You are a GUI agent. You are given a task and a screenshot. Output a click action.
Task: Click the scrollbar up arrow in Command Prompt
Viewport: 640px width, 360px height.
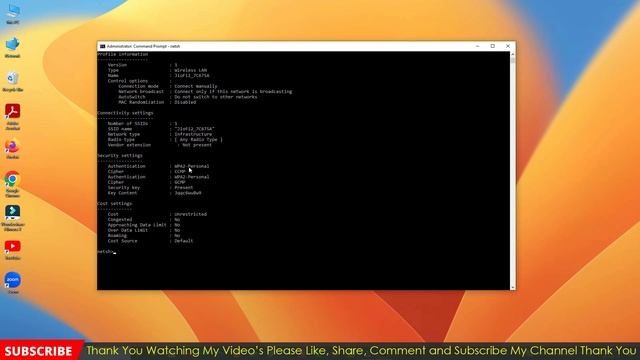(513, 54)
